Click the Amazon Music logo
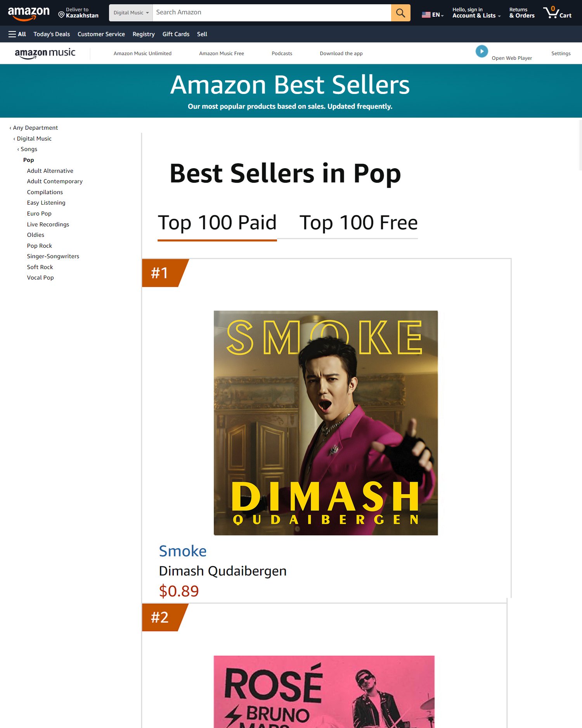This screenshot has width=582, height=728. pos(45,53)
